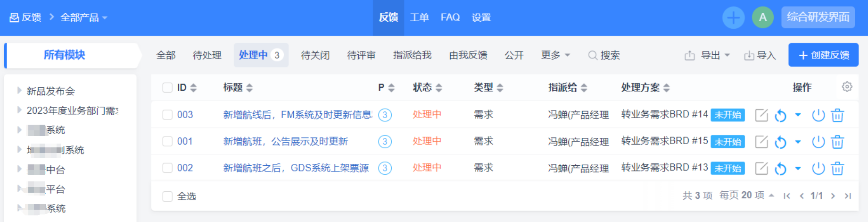This screenshot has height=222, width=868.
Task: Click the 导入 import icon button
Action: point(760,56)
